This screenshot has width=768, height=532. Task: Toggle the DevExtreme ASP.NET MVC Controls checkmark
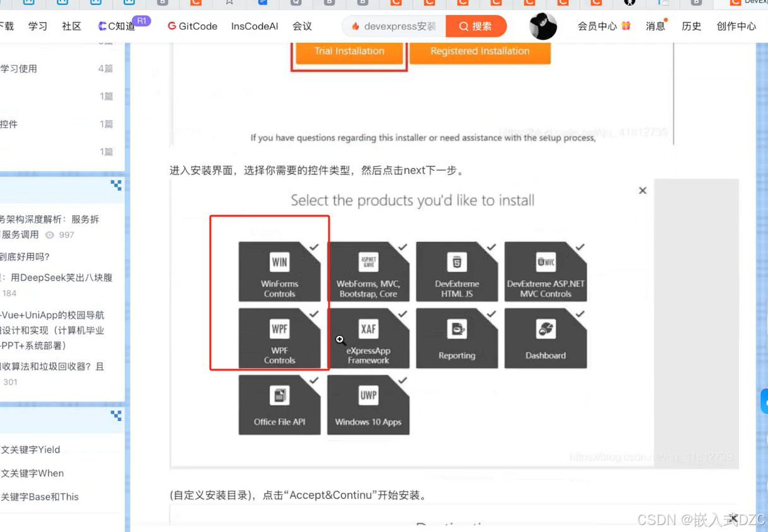pyautogui.click(x=580, y=247)
